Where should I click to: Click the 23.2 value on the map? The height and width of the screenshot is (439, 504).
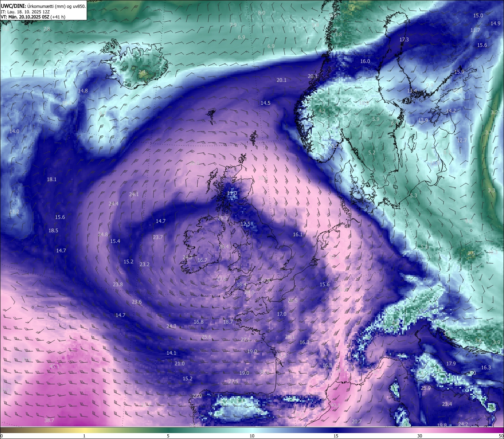pos(145,265)
